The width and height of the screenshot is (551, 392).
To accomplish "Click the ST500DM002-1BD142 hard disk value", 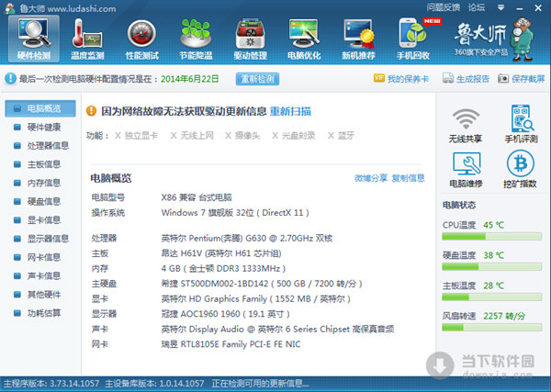I will tap(262, 284).
